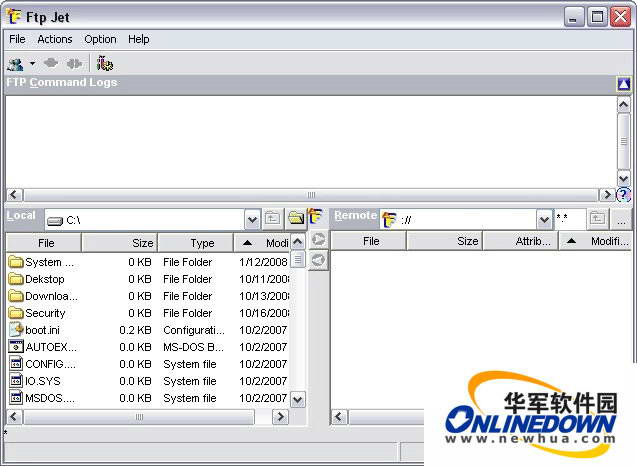Click the download arrow transfer button
The image size is (637, 466).
(x=318, y=259)
